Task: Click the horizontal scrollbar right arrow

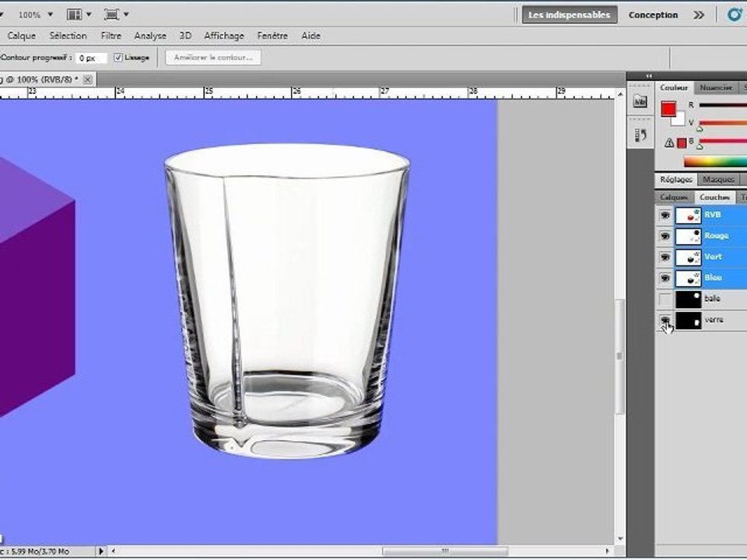Action: point(608,551)
